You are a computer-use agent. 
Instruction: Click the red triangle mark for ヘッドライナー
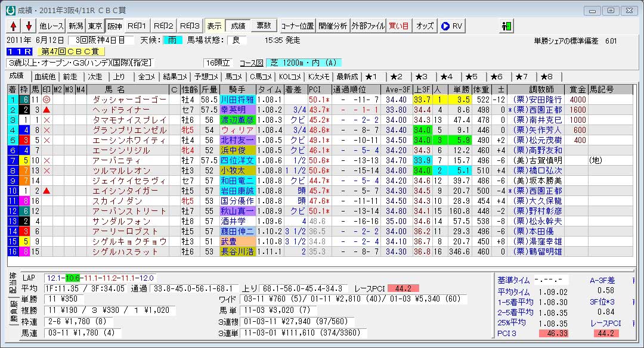coord(47,110)
